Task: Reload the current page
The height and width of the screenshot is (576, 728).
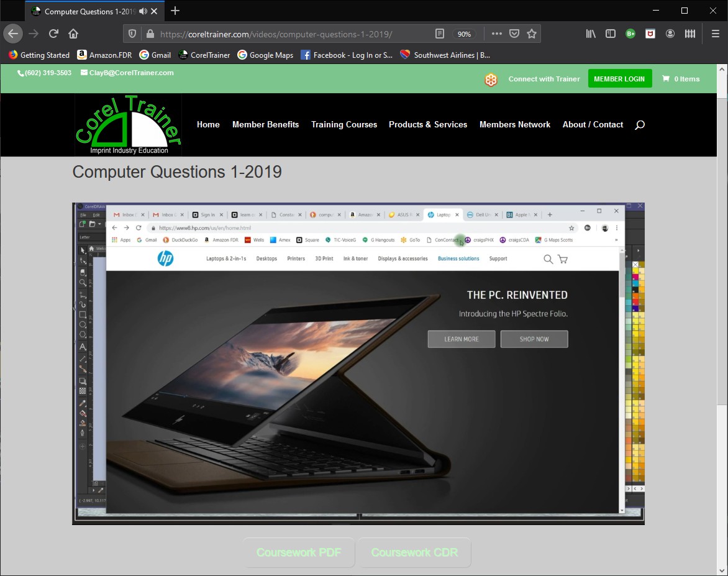Action: pos(53,34)
